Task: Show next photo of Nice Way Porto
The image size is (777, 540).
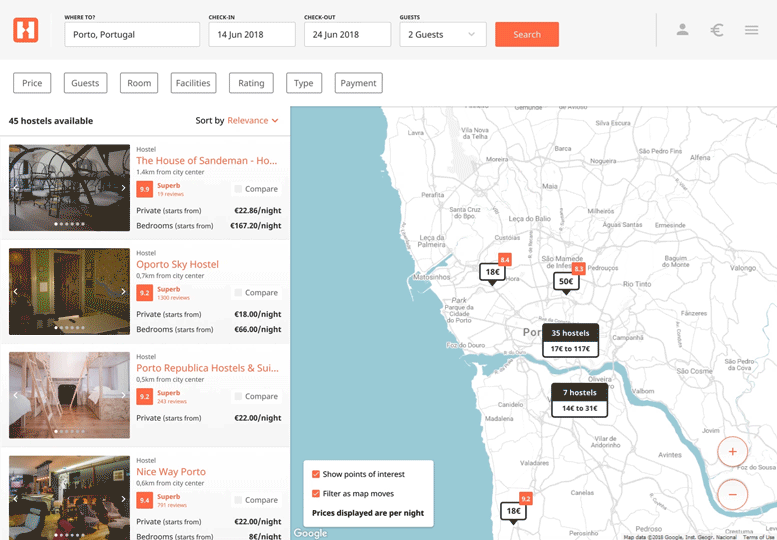Action: 123,498
